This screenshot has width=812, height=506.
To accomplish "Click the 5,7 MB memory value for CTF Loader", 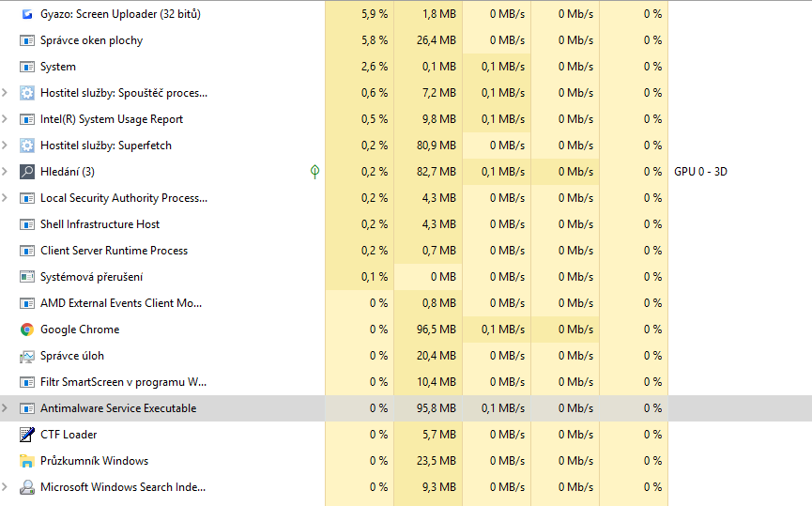I will 439,435.
